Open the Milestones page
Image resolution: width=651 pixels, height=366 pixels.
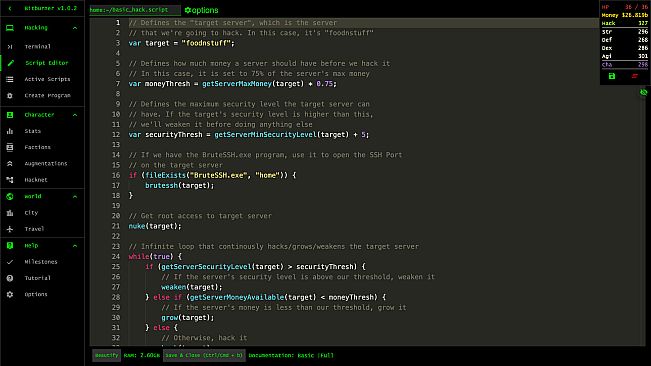coord(41,262)
